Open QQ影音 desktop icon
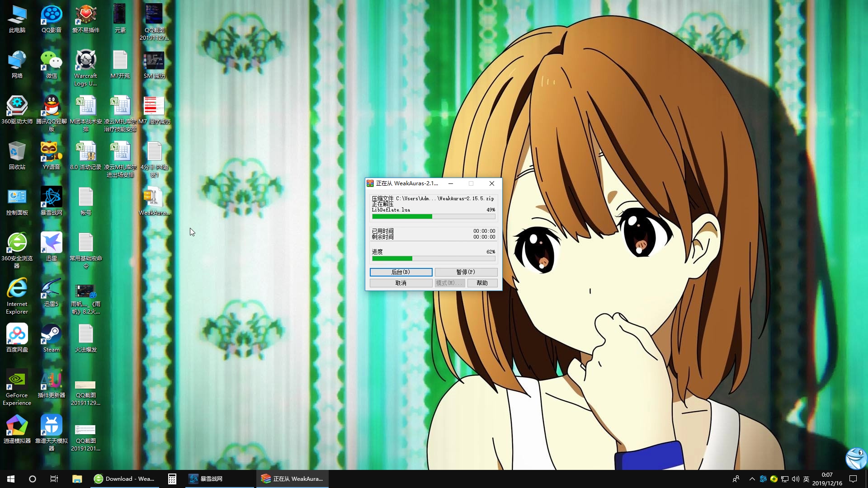The image size is (868, 488). pyautogui.click(x=52, y=19)
